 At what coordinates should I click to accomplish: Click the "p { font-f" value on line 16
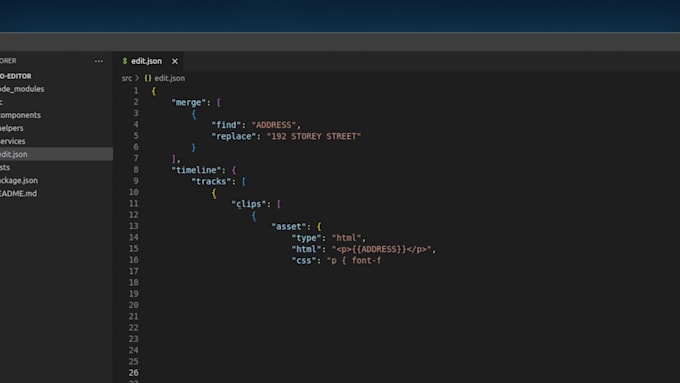(x=354, y=260)
